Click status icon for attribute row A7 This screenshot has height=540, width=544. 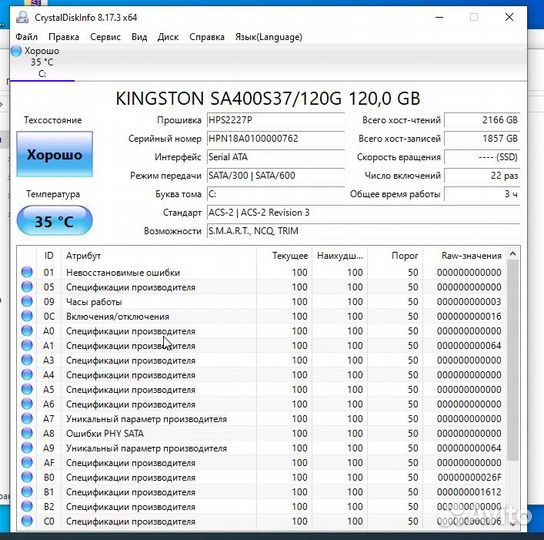pyautogui.click(x=27, y=419)
